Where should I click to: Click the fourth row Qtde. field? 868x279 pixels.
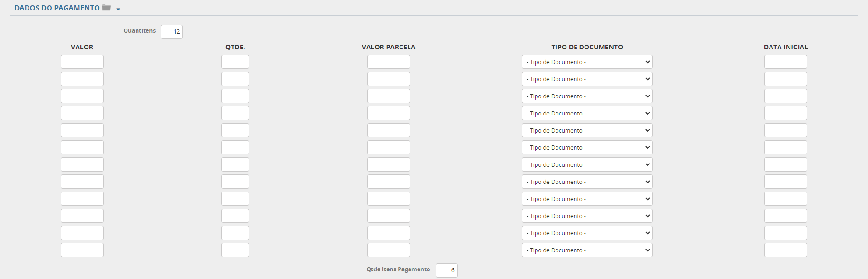(235, 114)
